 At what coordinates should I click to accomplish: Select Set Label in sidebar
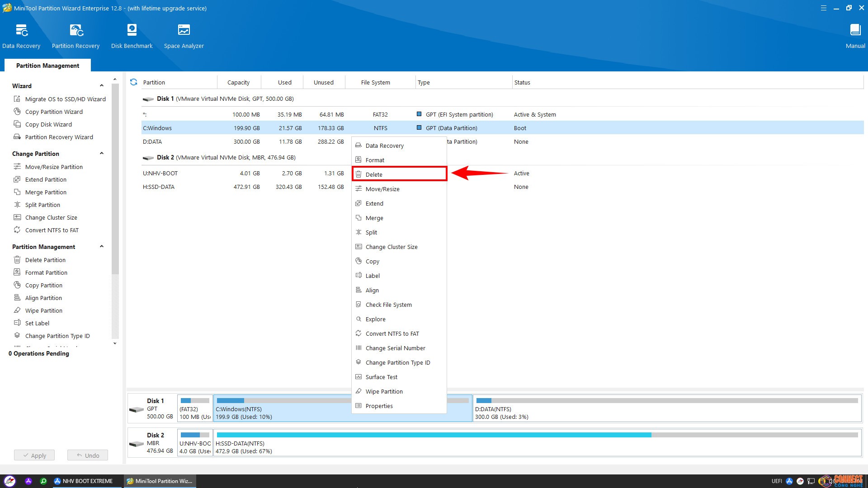32,323
